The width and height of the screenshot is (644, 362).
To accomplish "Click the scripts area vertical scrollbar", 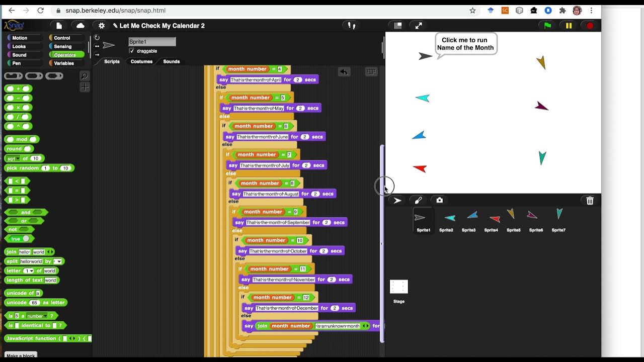I will [x=382, y=243].
